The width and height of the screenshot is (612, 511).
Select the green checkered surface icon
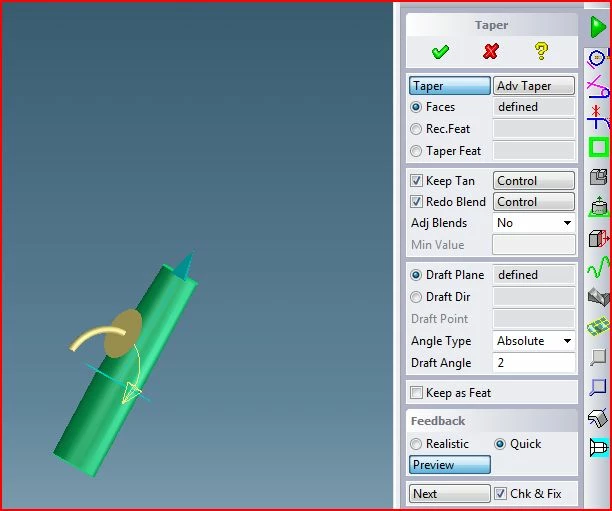598,326
